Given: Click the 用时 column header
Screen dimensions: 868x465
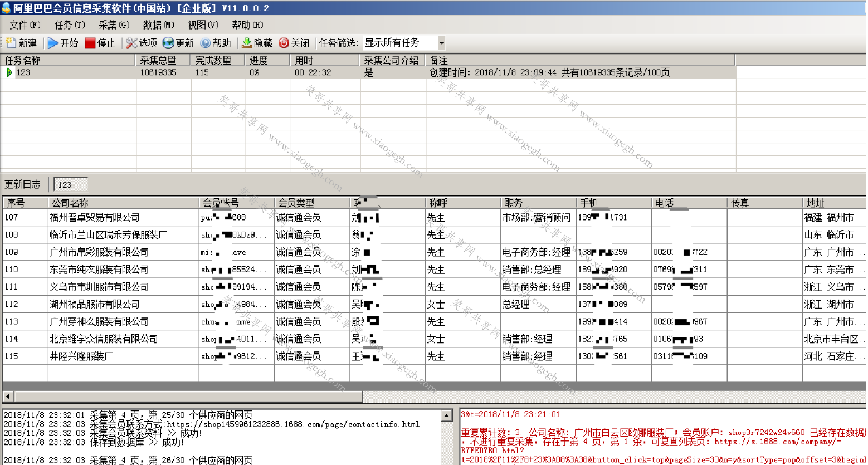Looking at the screenshot, I should (325, 60).
